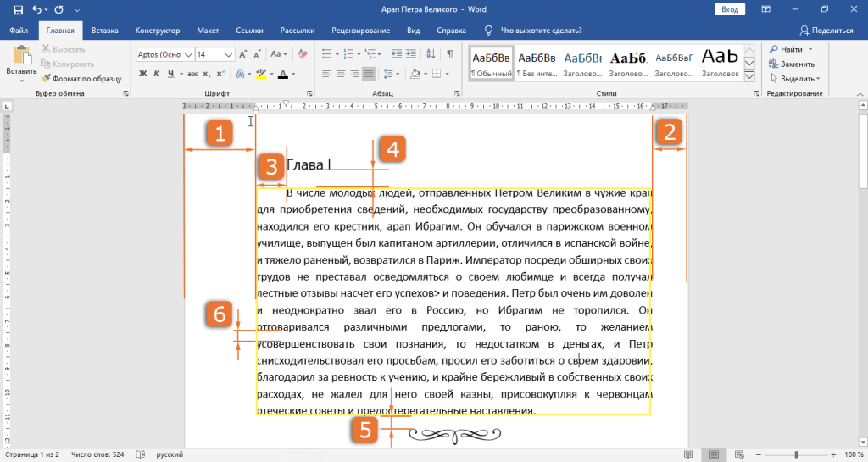868x462 pixels.
Task: Redo the last action
Action: tap(58, 9)
